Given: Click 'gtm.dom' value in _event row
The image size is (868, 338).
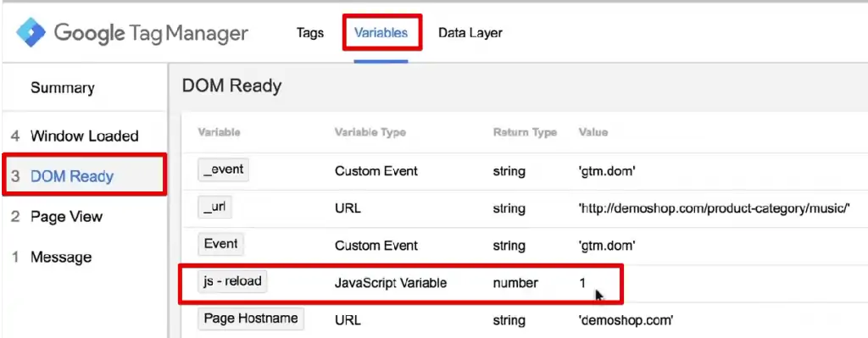Looking at the screenshot, I should coord(606,171).
